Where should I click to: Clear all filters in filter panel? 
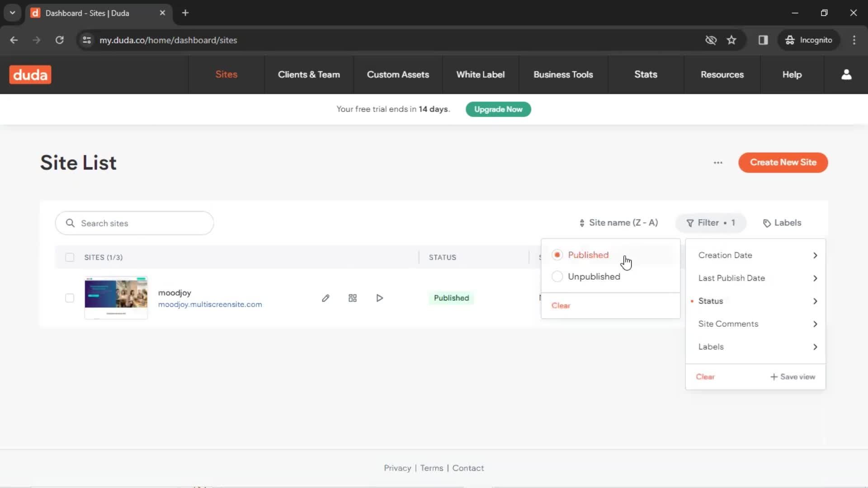(x=705, y=377)
